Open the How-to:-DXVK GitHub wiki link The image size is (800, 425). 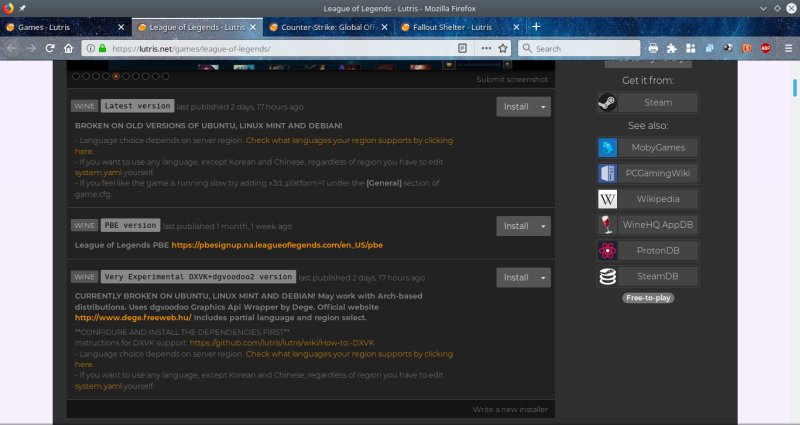(282, 343)
